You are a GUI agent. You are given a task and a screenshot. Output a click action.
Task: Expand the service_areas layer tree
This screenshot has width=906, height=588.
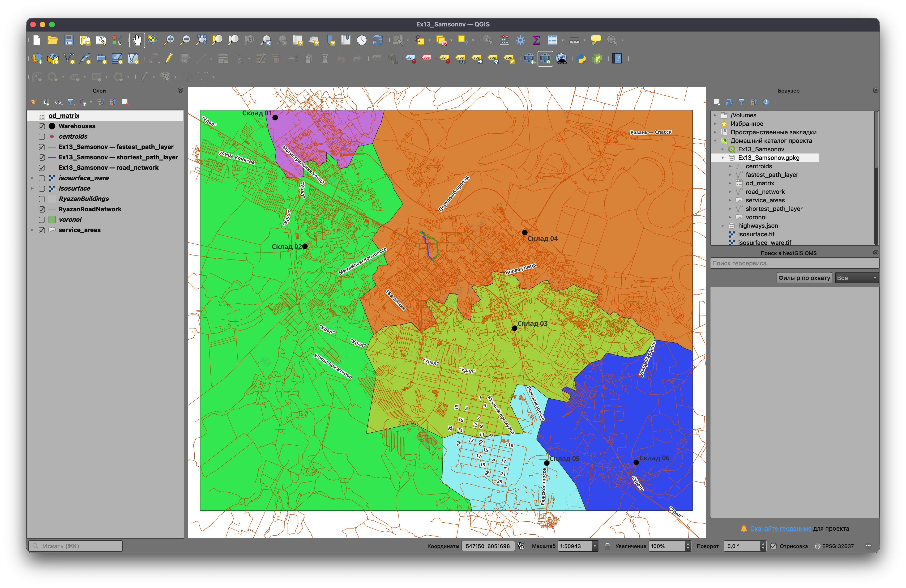32,230
